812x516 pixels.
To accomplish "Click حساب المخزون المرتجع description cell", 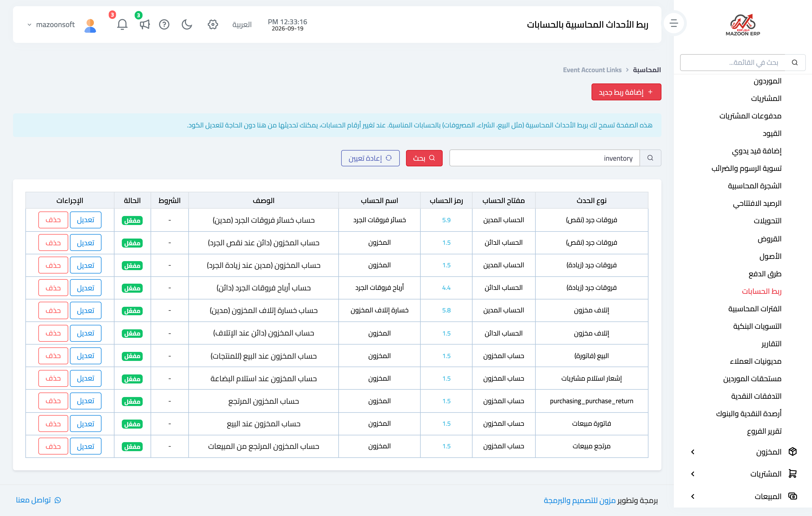I will pos(263,401).
